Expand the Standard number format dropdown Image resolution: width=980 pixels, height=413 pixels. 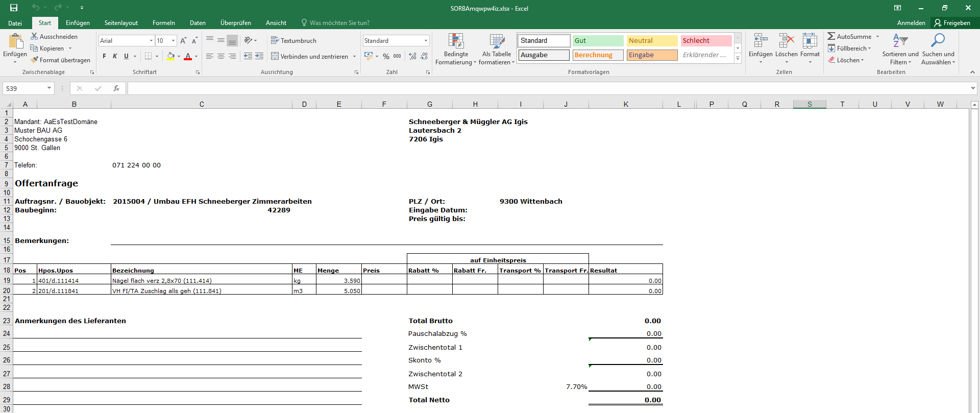[x=426, y=40]
